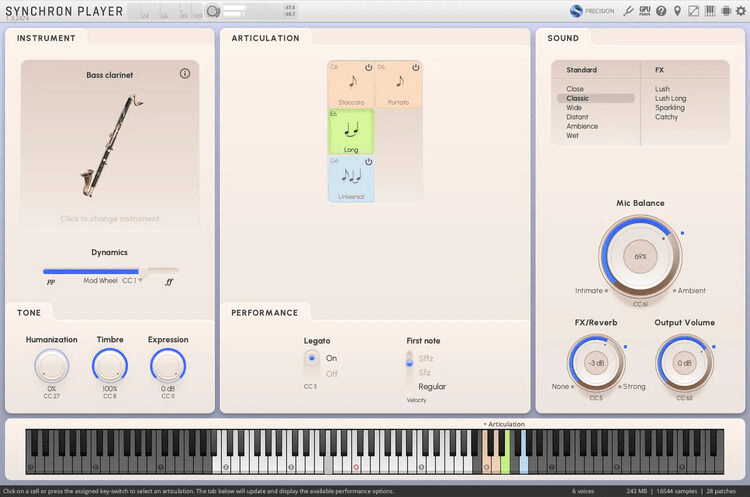Choose the Lush Long FX preset
Screen dimensions: 750x497
point(670,98)
